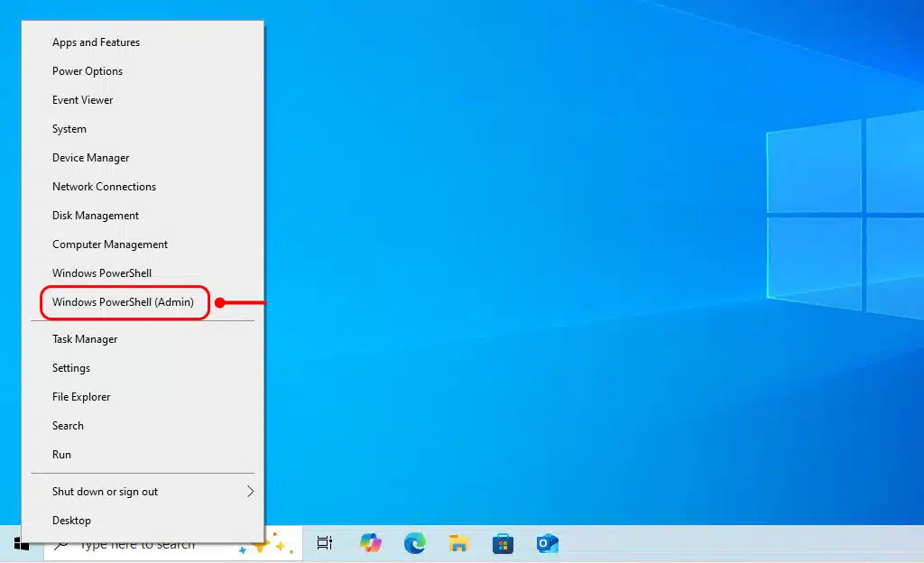Select Windows PowerShell (Admin)
The width and height of the screenshot is (924, 563).
[124, 302]
